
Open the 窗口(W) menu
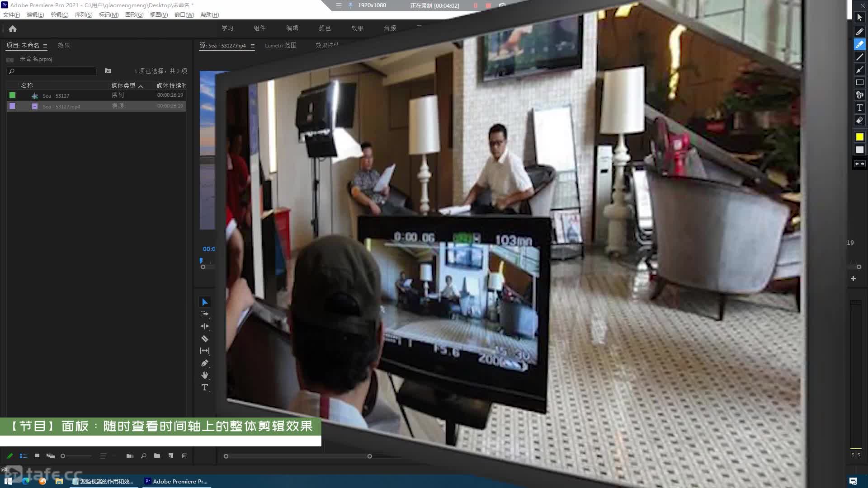coord(184,15)
